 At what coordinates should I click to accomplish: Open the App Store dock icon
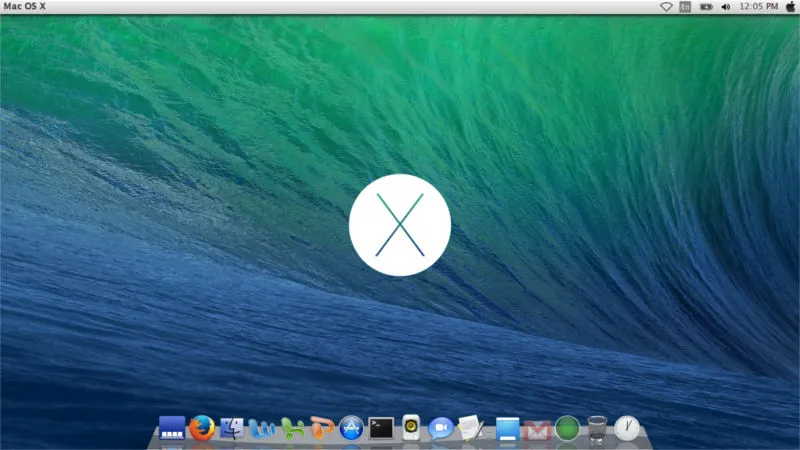point(351,428)
